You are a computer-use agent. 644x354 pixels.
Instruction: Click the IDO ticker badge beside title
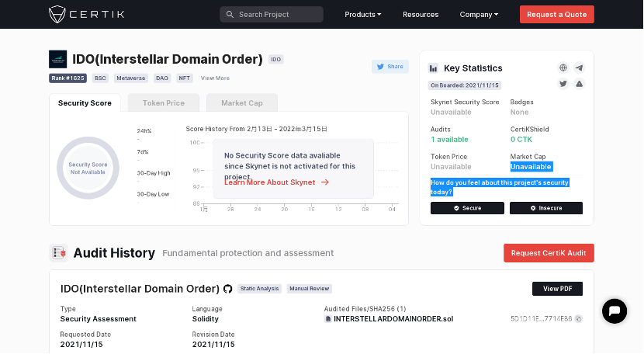point(276,59)
